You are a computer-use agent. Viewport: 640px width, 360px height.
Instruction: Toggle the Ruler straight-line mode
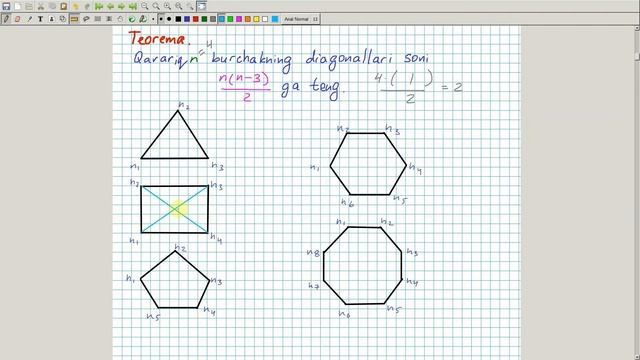pos(74,19)
